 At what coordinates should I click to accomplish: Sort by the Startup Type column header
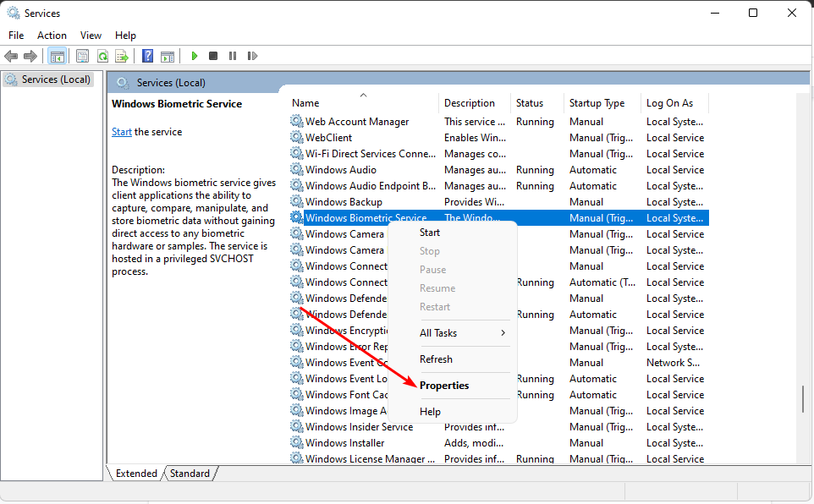(602, 103)
